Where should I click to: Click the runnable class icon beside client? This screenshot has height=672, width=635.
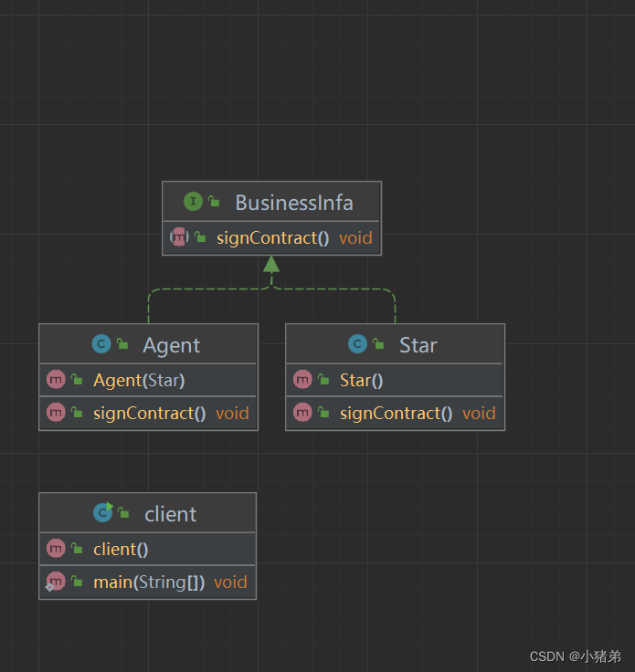(103, 512)
